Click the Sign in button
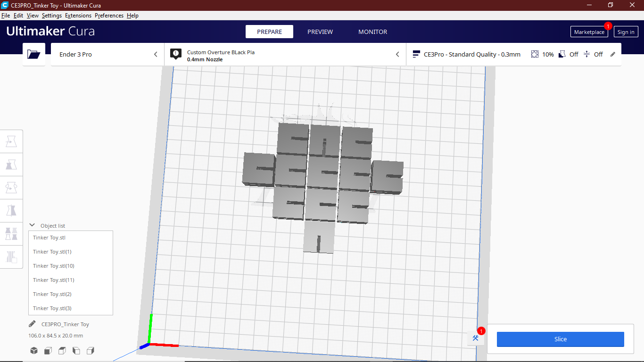The image size is (644, 362). pos(626,32)
